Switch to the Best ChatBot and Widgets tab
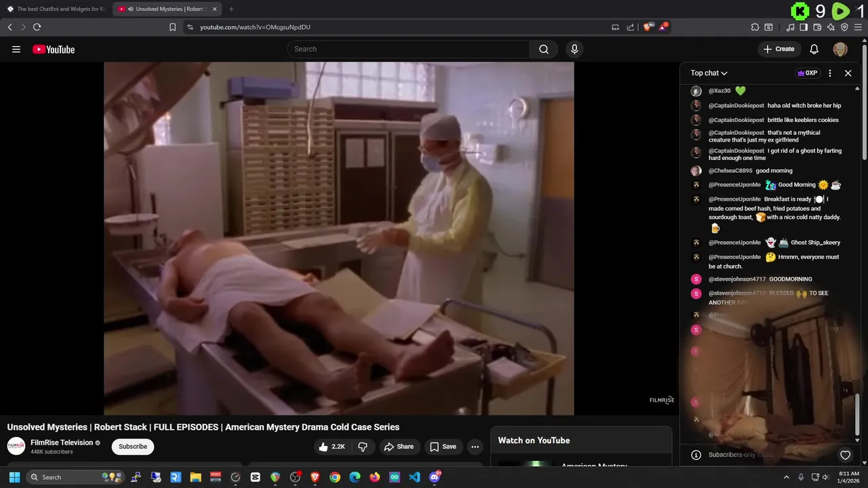 pos(56,9)
